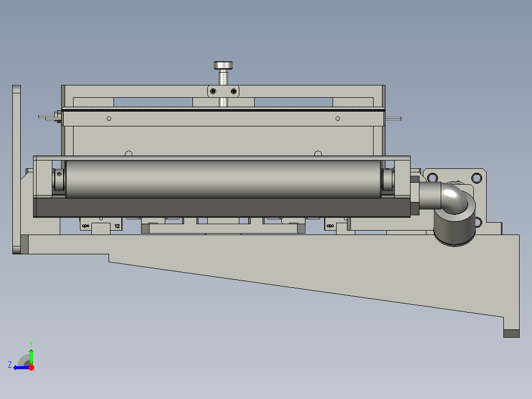Select the knob atop the vertical pin
532x399 pixels.
pyautogui.click(x=223, y=65)
